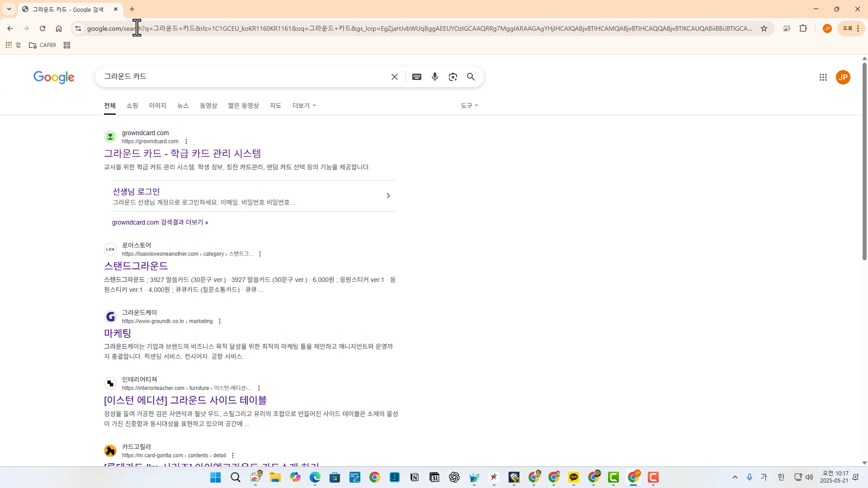This screenshot has height=488, width=868.
Task: Switch to the 쇼핑 tab
Action: point(132,106)
